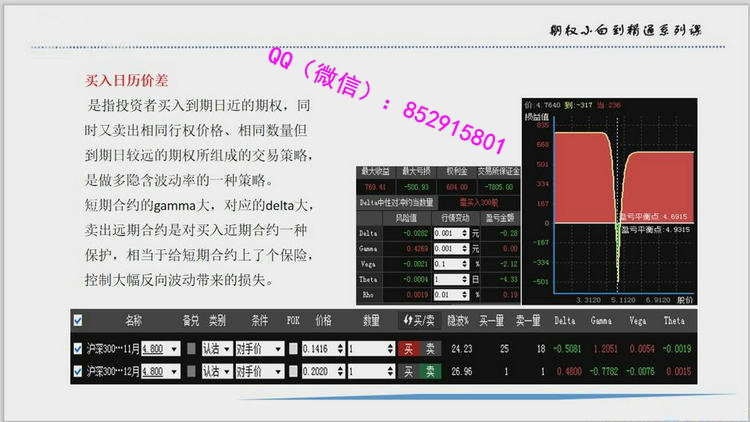This screenshot has height=422, width=750.
Task: Toggle the 备兑 box in 11月 row
Action: [190, 348]
